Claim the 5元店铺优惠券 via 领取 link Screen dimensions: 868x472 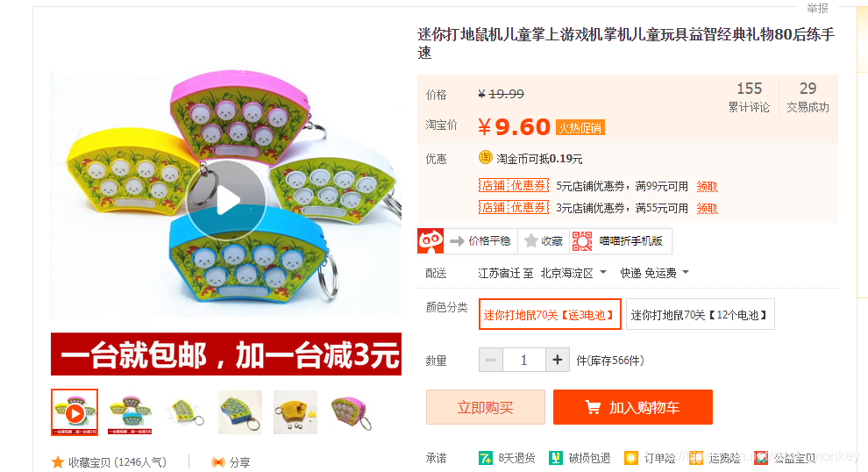click(x=707, y=187)
